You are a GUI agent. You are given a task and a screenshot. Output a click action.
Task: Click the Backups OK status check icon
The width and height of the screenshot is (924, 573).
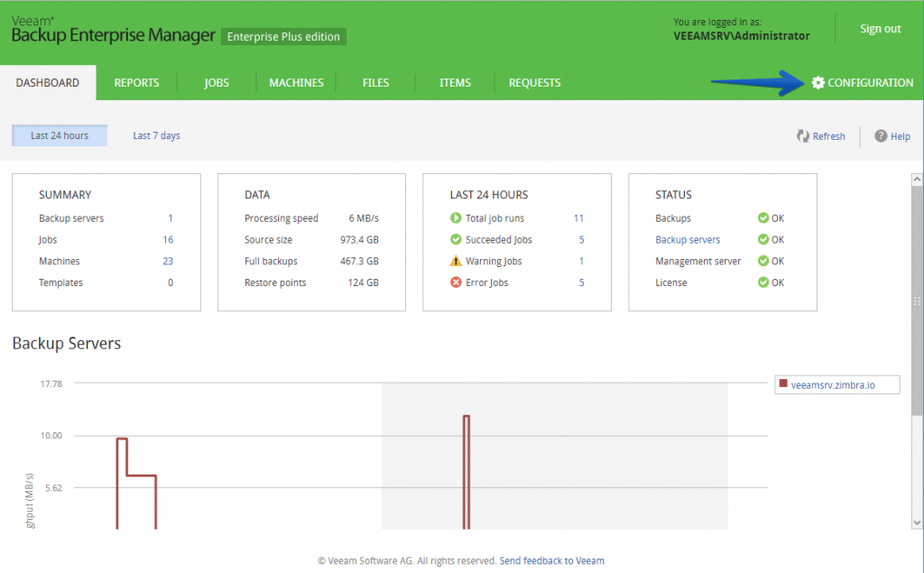[x=763, y=218]
